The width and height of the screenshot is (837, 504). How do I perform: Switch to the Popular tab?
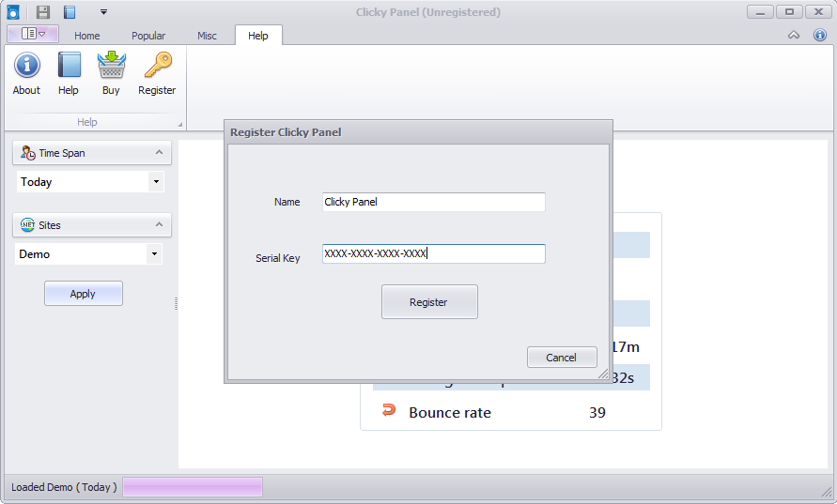pos(148,36)
